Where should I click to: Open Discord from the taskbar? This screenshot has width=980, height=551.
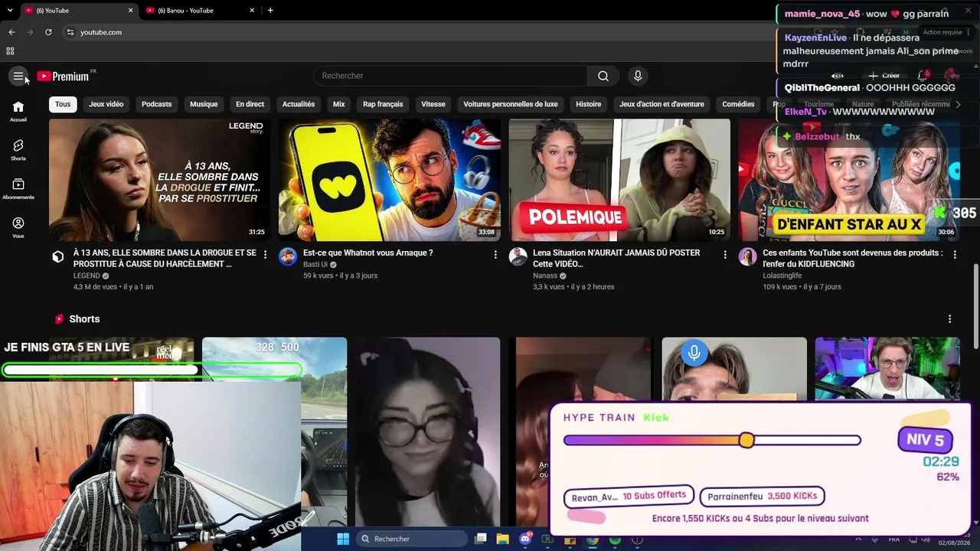(525, 539)
